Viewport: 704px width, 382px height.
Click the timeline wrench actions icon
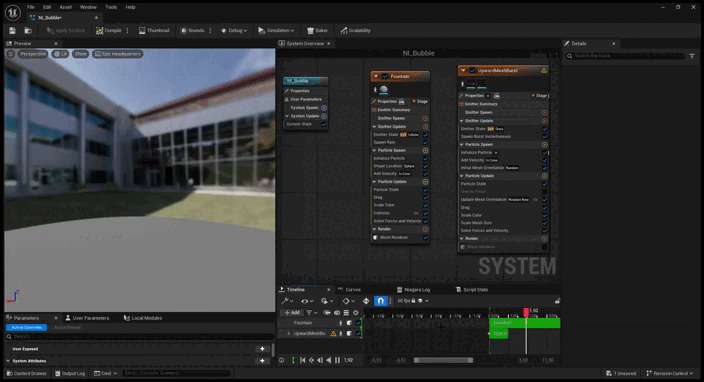coord(287,301)
